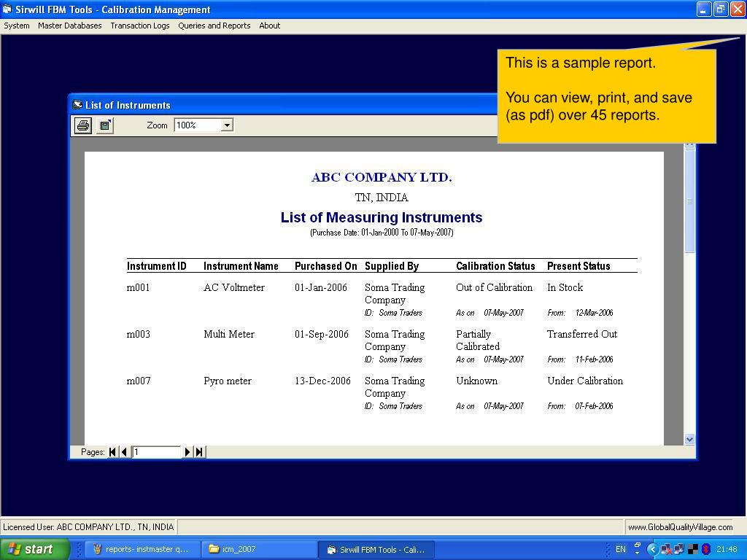Click the language bar restore icon
This screenshot has height=560, width=747.
pyautogui.click(x=638, y=545)
